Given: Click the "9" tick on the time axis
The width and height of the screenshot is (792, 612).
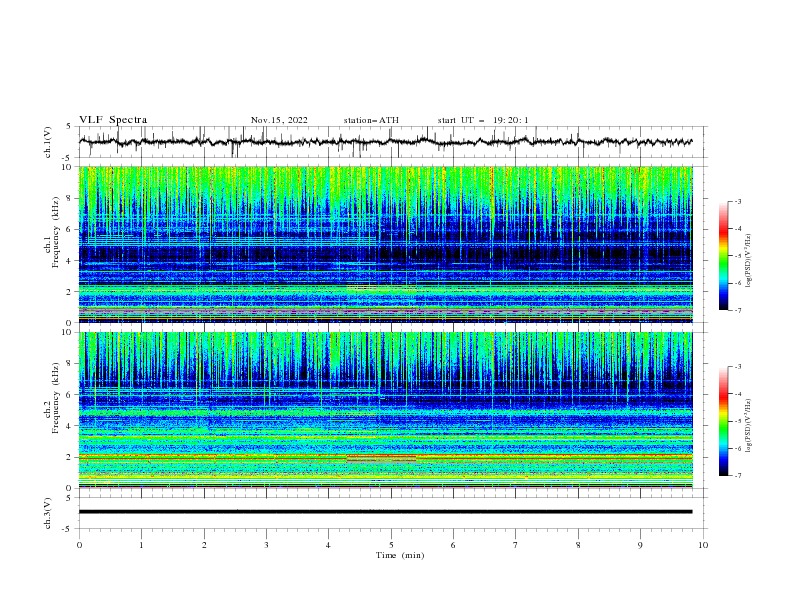Looking at the screenshot, I should [640, 545].
